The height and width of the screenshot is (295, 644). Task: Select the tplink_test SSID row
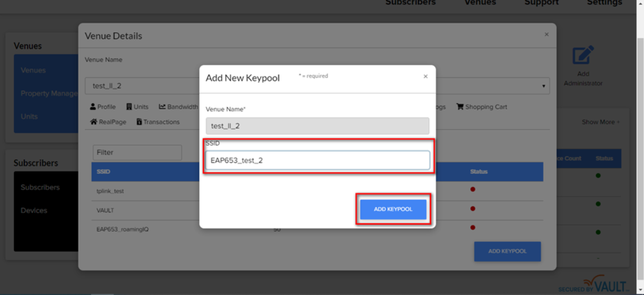tap(110, 191)
